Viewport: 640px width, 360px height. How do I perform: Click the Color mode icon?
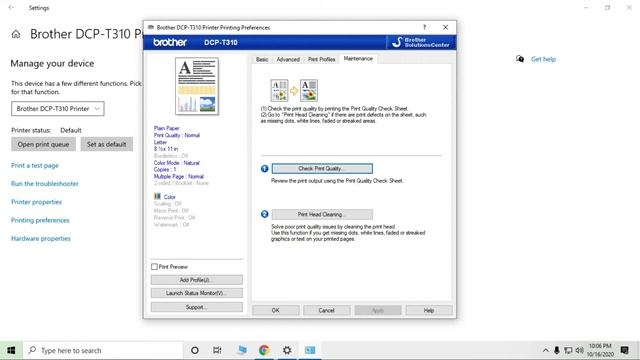157,197
